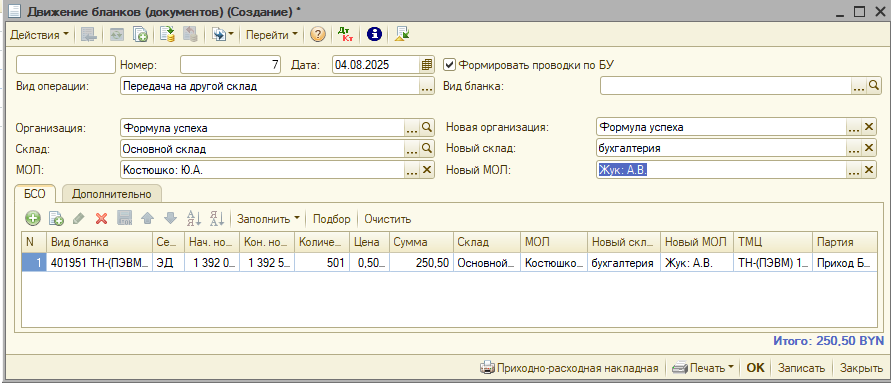The height and width of the screenshot is (384, 891).
Task: Click the Записать button
Action: pos(801,368)
